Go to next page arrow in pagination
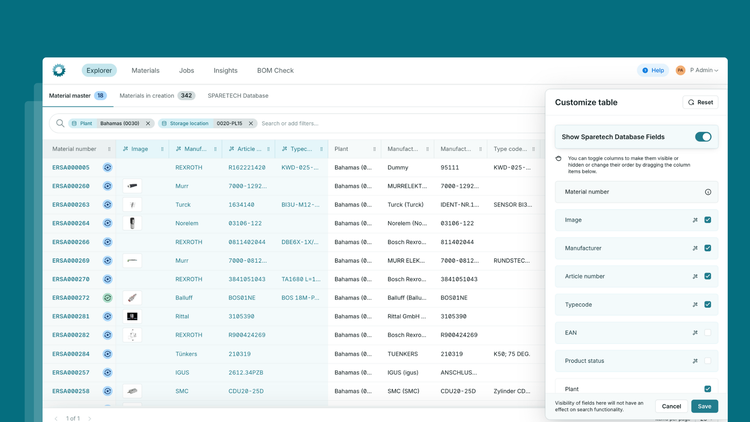Image resolution: width=750 pixels, height=422 pixels. click(x=89, y=418)
